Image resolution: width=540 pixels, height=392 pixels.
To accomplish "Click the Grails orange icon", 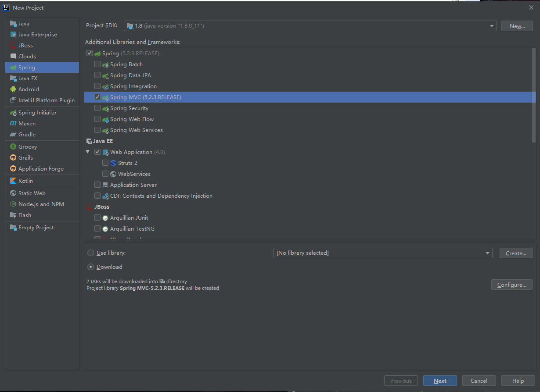I will (13, 158).
